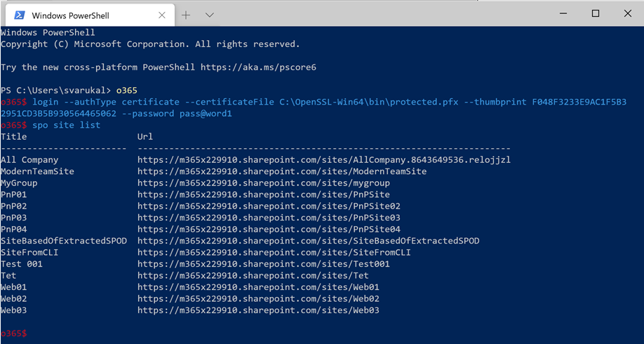Click the 'MyGroup' title text
The image size is (644, 344).
click(19, 183)
